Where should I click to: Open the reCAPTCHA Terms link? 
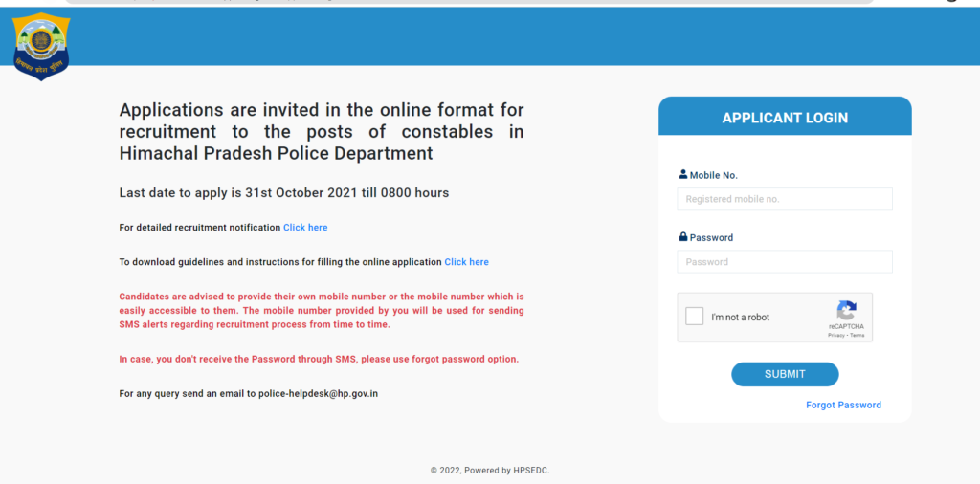click(857, 336)
